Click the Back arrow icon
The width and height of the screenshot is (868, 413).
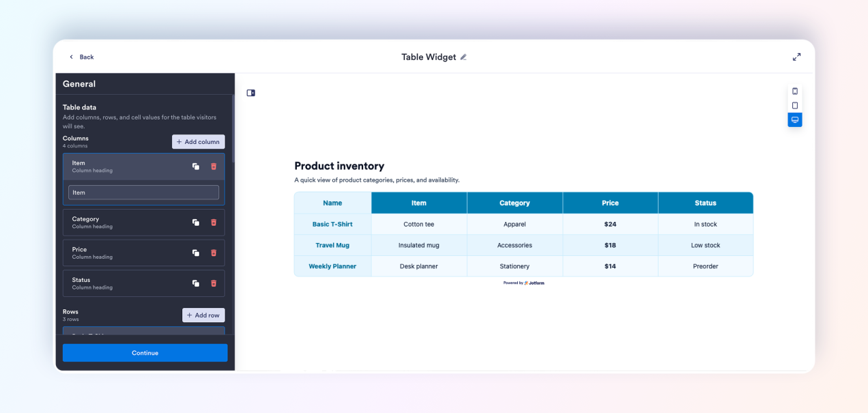(71, 57)
